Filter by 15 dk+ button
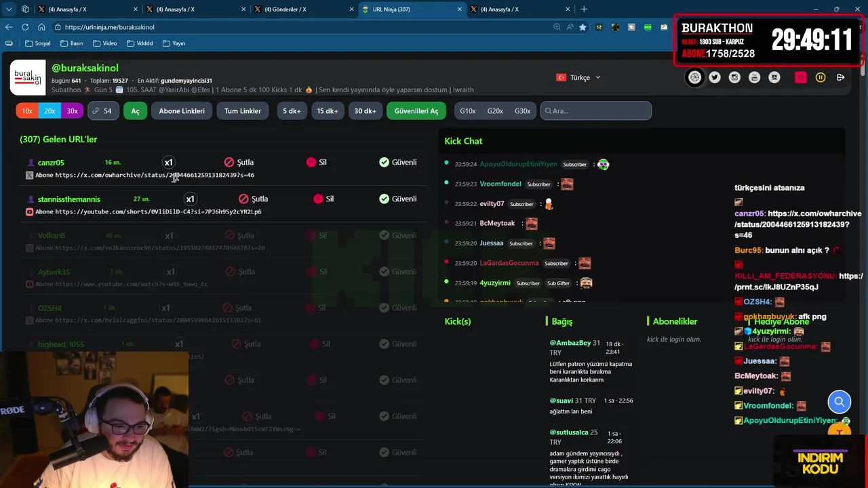 (x=328, y=111)
